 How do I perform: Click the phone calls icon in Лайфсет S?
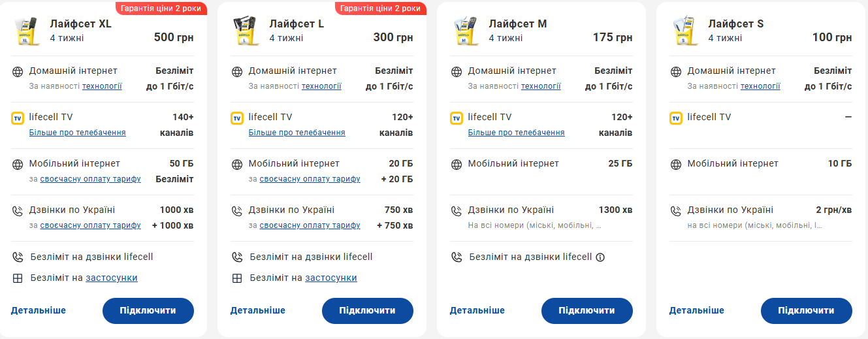coord(676,211)
